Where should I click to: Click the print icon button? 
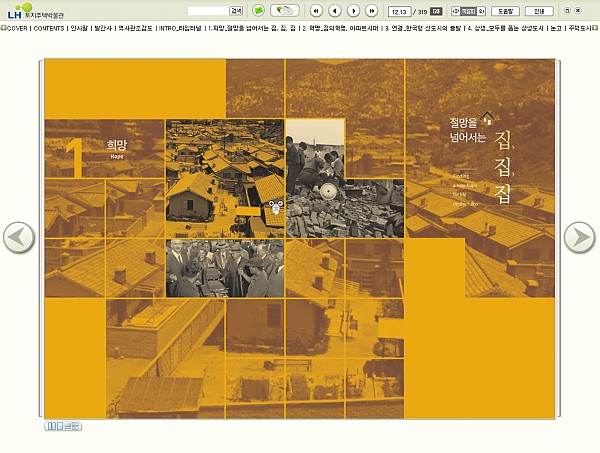pos(285,10)
